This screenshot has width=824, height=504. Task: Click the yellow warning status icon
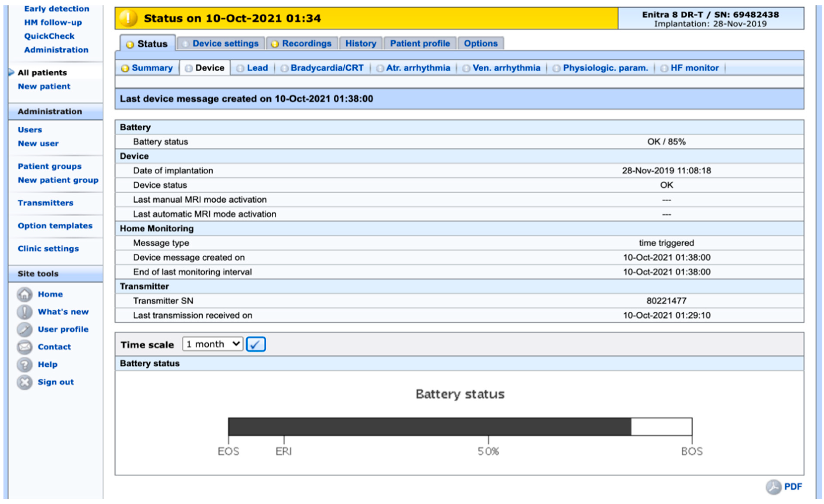[128, 18]
